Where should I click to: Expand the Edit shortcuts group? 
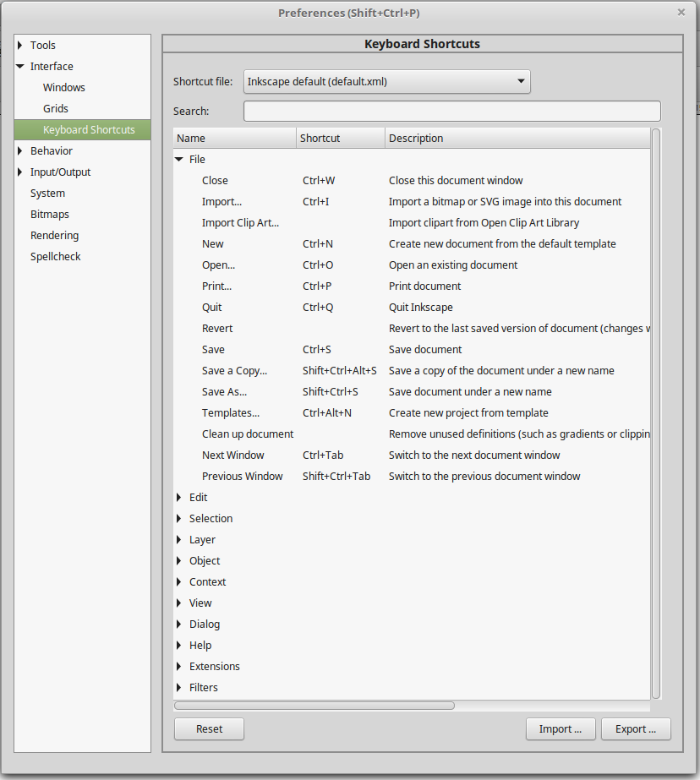tap(179, 498)
